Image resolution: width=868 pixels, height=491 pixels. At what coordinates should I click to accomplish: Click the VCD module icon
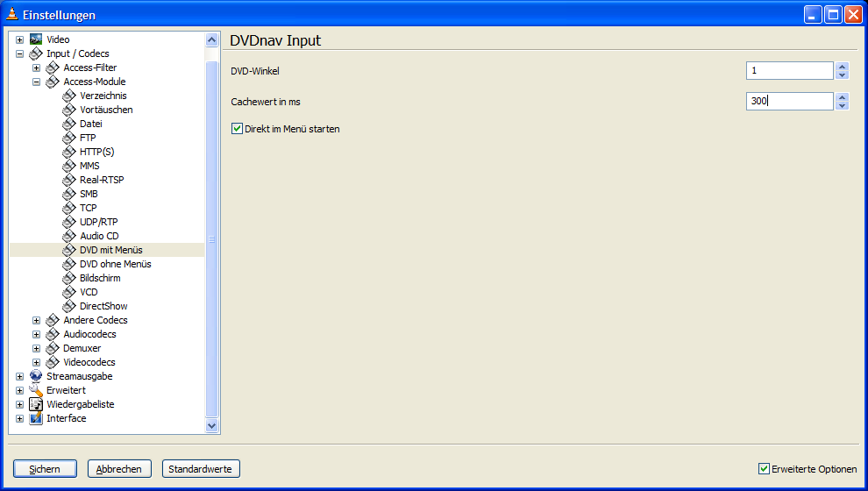coord(69,292)
